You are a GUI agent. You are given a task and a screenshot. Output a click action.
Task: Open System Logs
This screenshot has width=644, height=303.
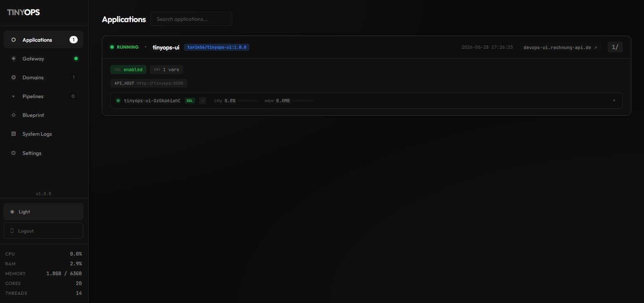43,134
